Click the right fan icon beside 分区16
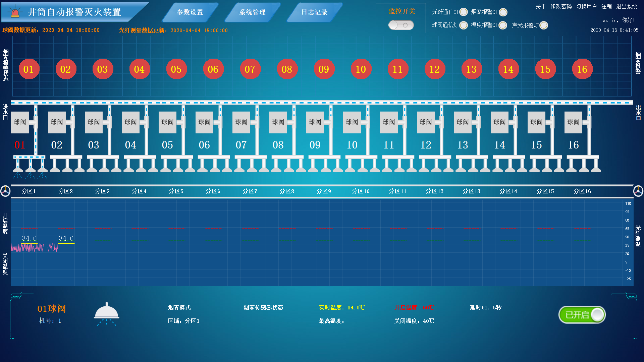 (x=638, y=191)
